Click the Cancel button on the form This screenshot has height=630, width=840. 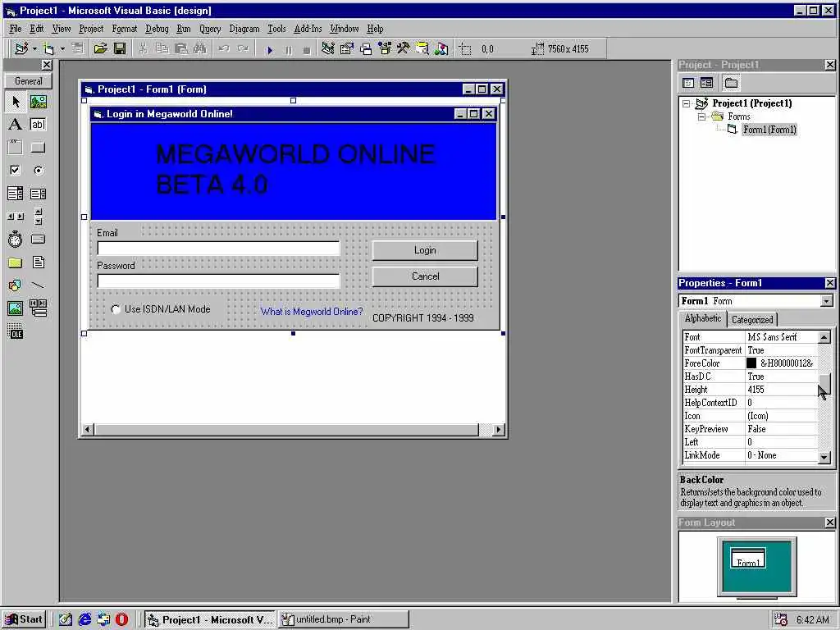point(425,276)
